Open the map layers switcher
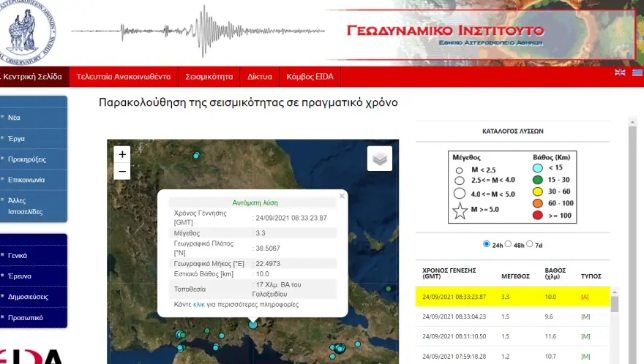 pos(379,159)
